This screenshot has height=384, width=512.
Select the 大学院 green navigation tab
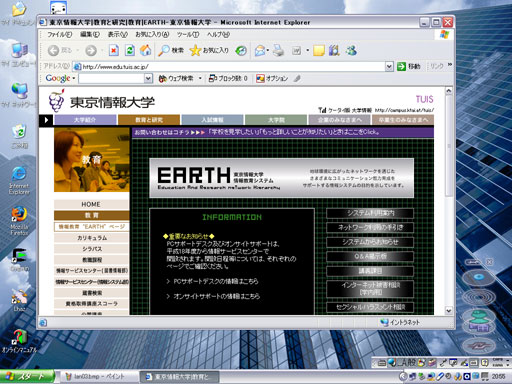pos(276,120)
